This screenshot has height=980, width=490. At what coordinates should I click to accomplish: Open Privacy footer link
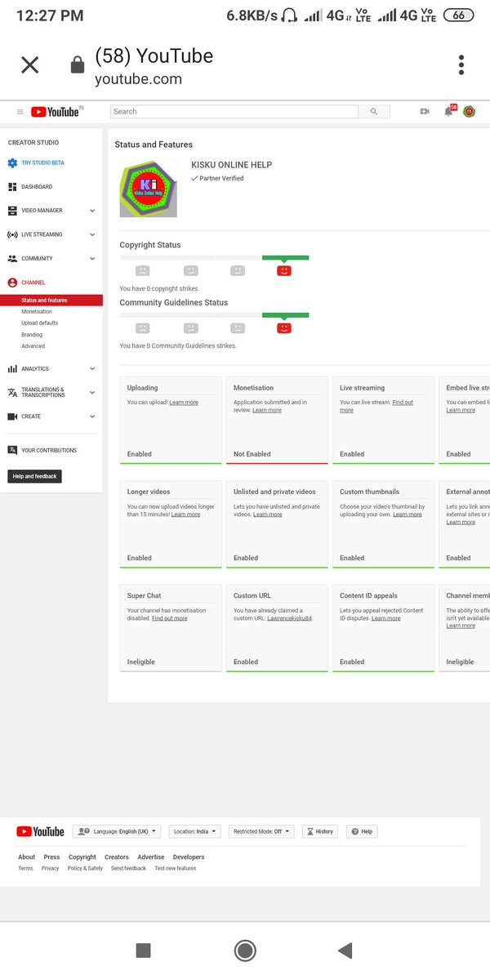[x=51, y=868]
